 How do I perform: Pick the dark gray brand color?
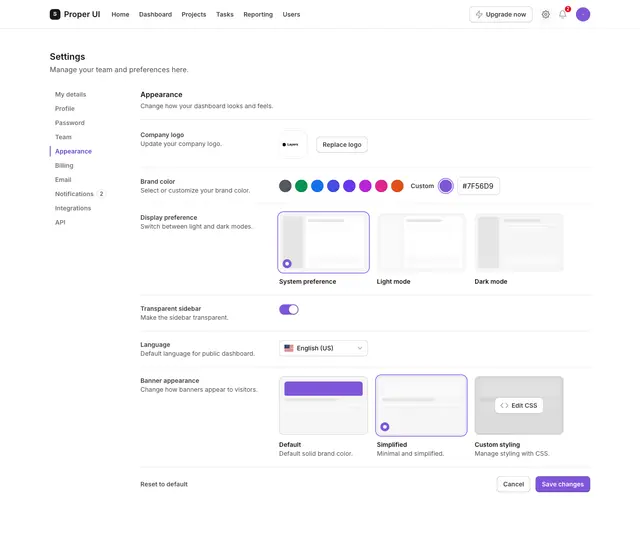[x=285, y=186]
